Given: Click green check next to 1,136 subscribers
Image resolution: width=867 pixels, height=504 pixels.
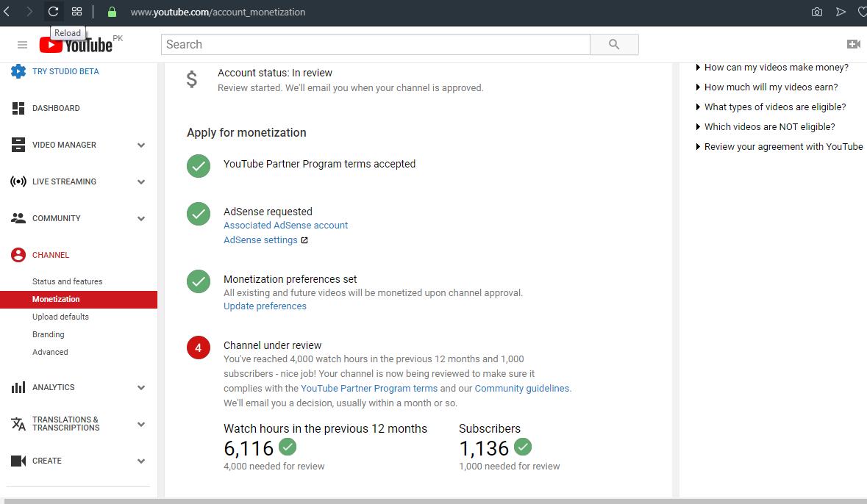Looking at the screenshot, I should click(523, 447).
